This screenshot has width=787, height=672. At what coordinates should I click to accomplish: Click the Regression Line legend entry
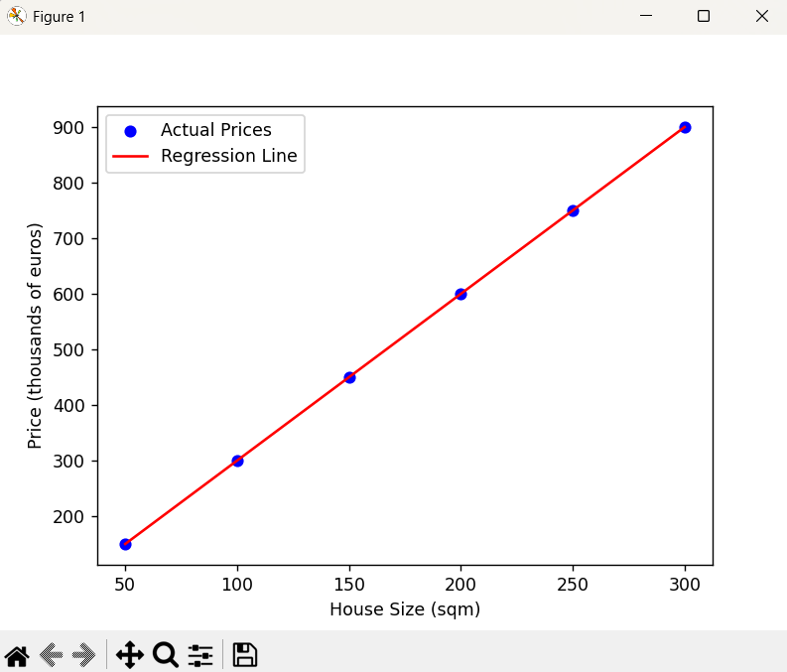[228, 156]
